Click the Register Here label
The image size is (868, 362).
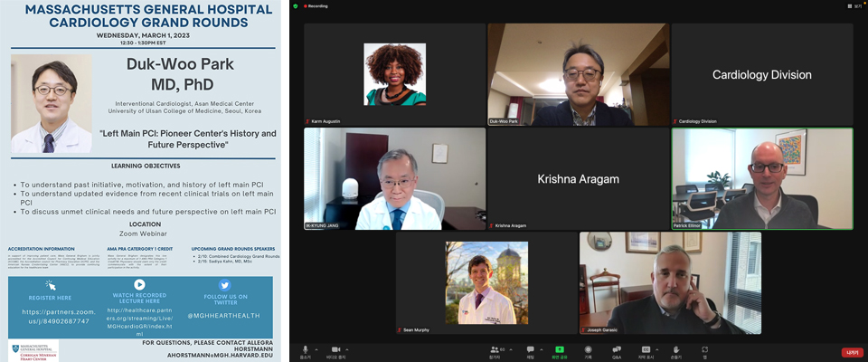tap(50, 298)
